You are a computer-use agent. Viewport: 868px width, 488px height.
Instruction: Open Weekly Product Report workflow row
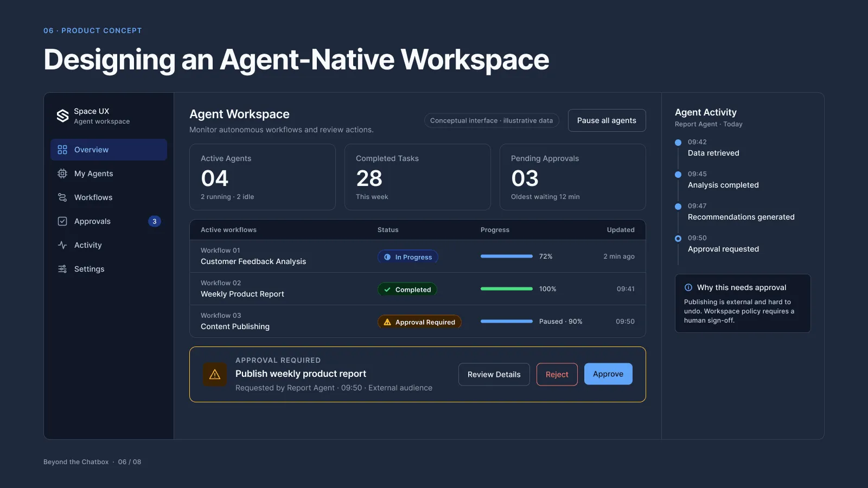pyautogui.click(x=418, y=289)
